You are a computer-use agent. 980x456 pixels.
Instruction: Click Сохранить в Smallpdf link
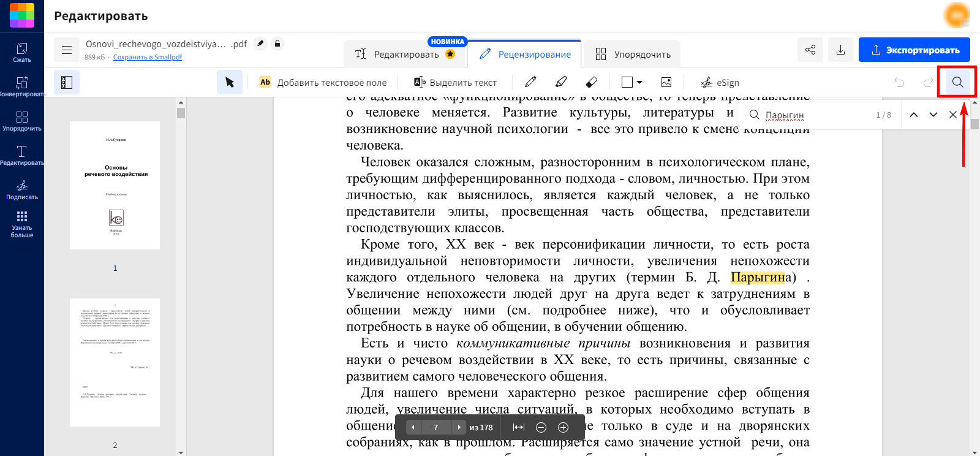click(148, 57)
